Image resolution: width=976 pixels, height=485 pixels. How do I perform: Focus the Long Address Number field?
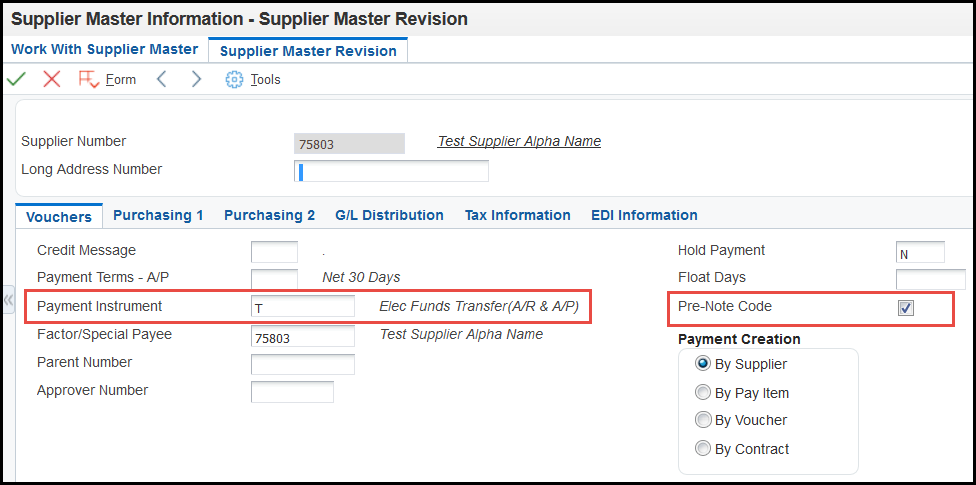pyautogui.click(x=391, y=171)
